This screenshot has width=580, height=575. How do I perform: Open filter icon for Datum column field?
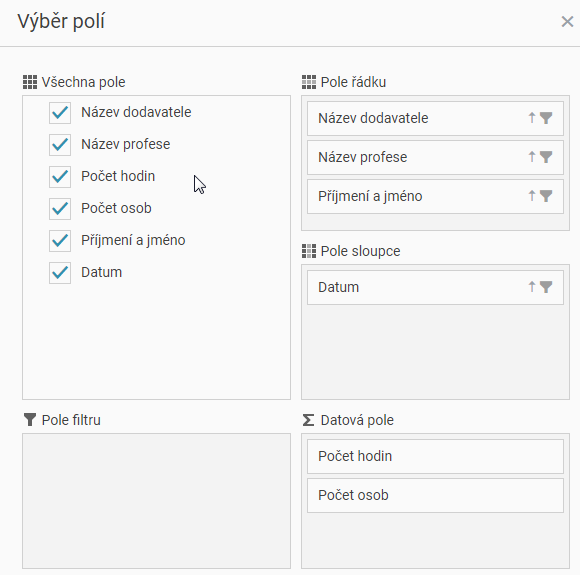point(546,287)
